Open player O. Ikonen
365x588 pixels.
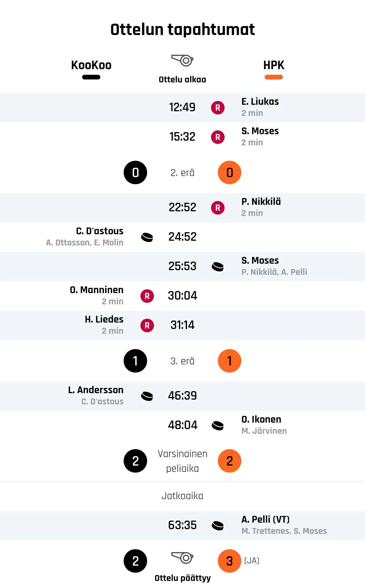[261, 419]
